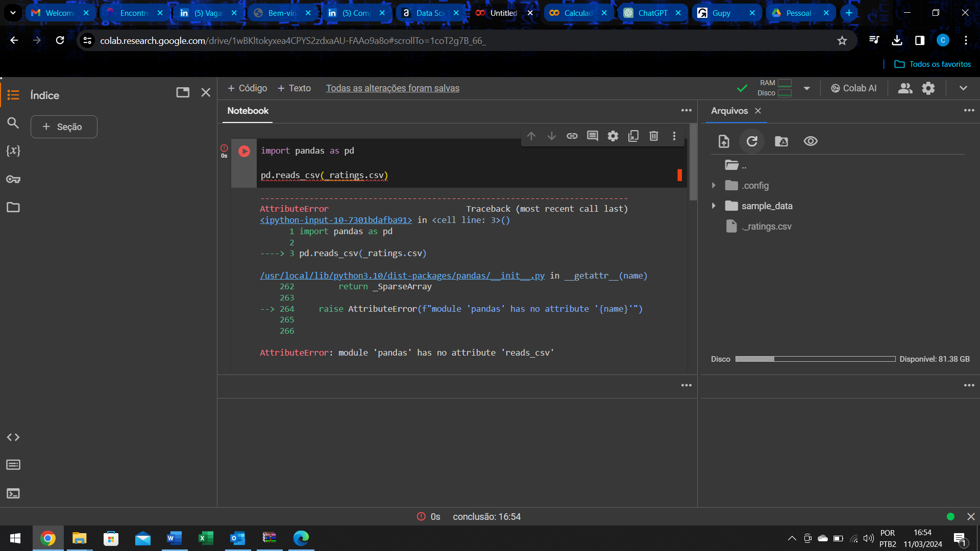Image resolution: width=980 pixels, height=551 pixels.
Task: Open Word from the taskbar
Action: [174, 538]
